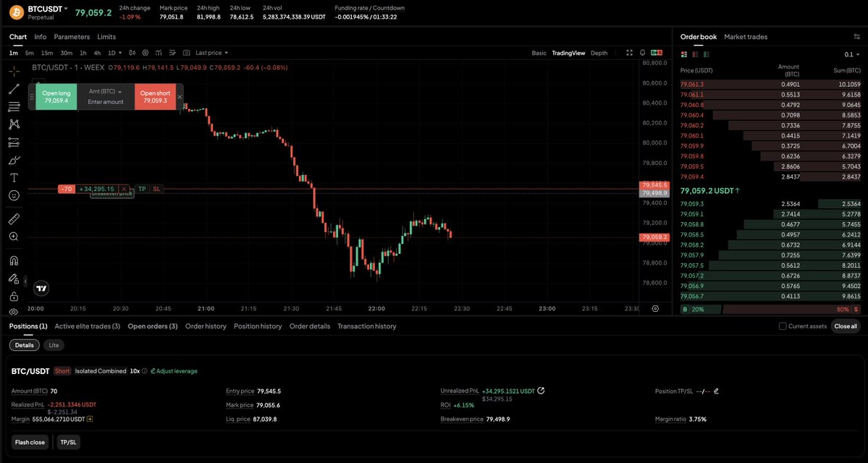Select the trend line drawing tool

[14, 88]
